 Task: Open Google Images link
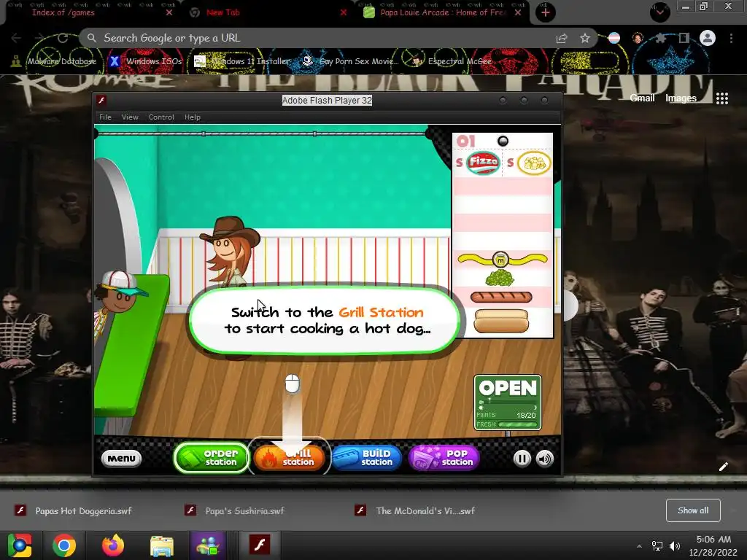(x=681, y=98)
